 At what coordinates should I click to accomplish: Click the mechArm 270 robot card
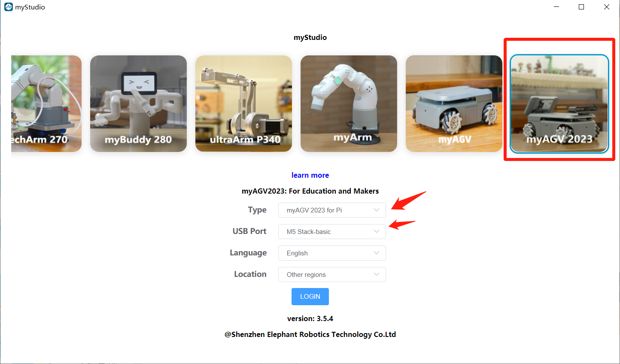[x=46, y=103]
